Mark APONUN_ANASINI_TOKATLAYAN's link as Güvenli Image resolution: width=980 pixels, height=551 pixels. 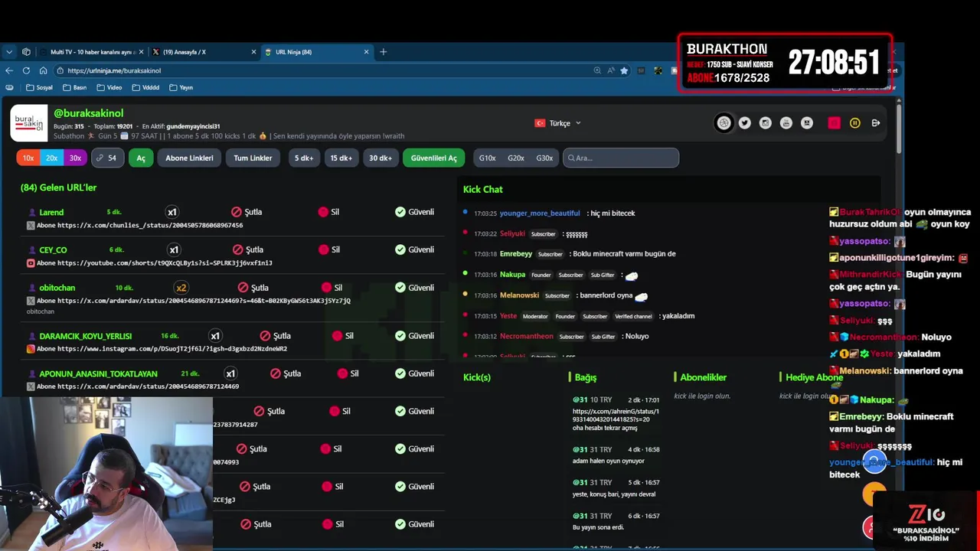(414, 373)
